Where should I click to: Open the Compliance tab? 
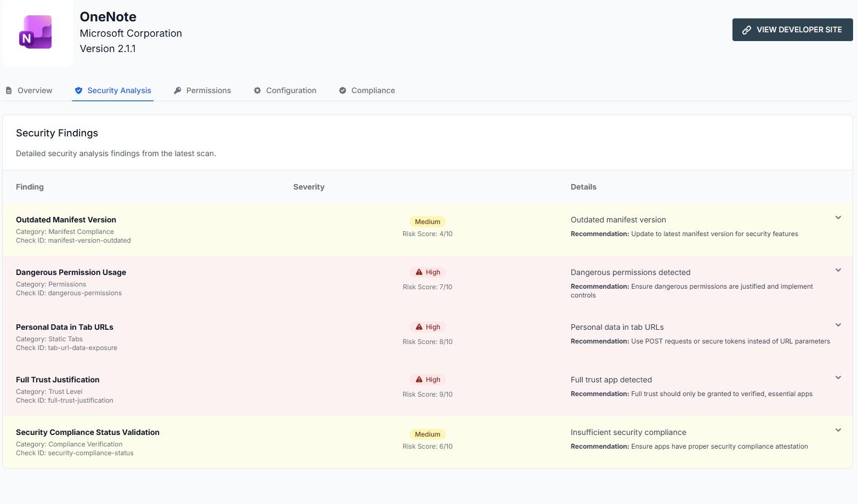367,90
